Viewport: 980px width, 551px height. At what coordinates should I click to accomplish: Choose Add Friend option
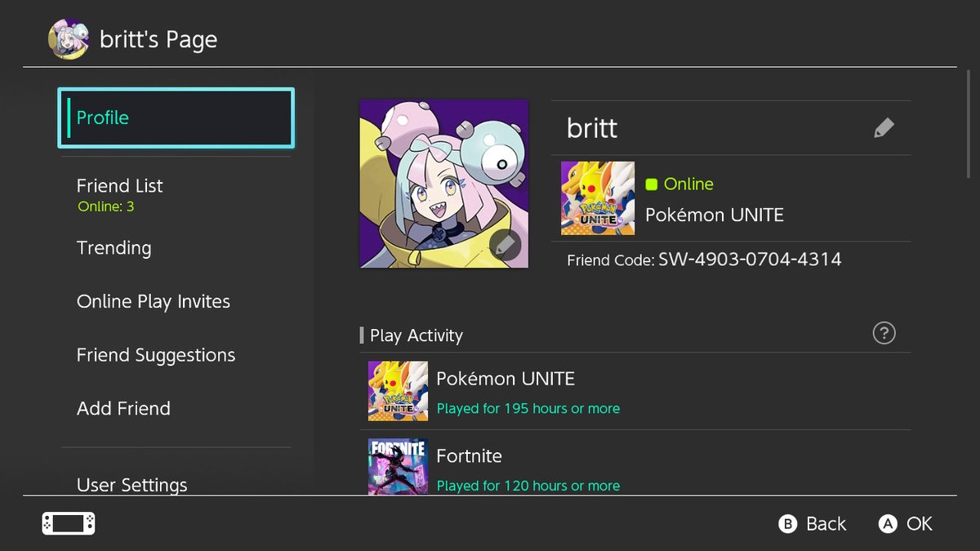(x=123, y=409)
